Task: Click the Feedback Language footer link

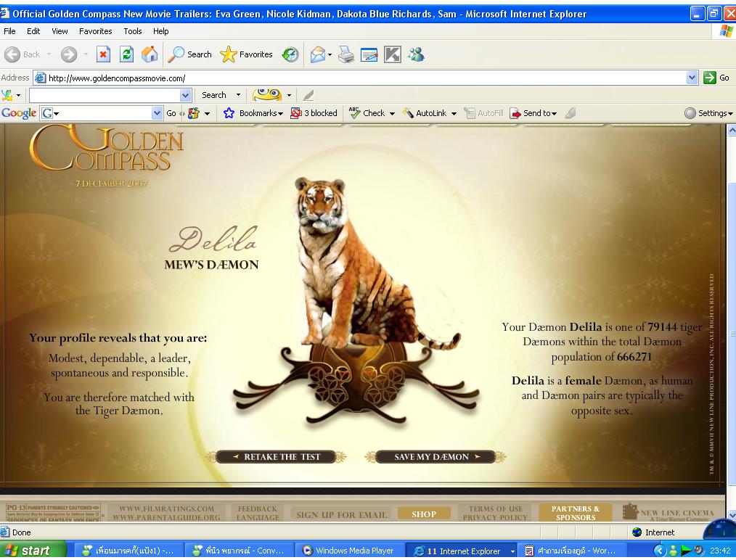Action: click(258, 513)
